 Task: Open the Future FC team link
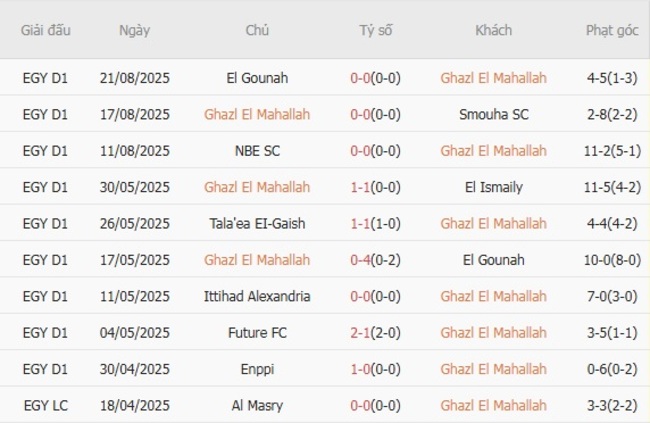[x=257, y=332]
